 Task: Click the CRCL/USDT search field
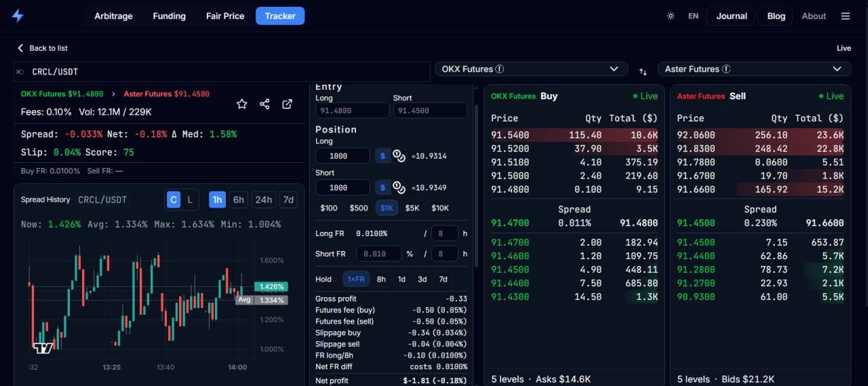(x=222, y=72)
